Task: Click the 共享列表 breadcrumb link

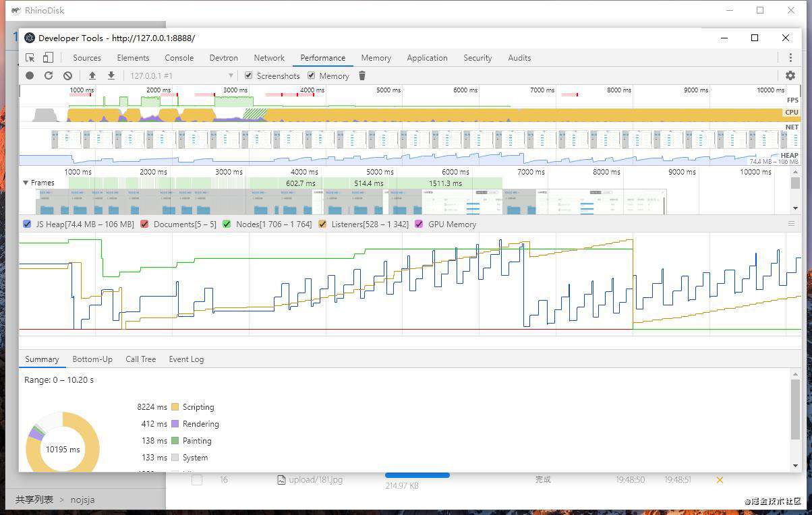Action: coord(34,499)
